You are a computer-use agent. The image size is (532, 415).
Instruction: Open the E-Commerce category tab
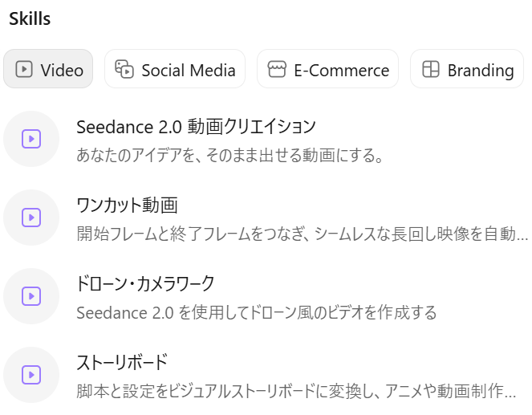tap(327, 69)
